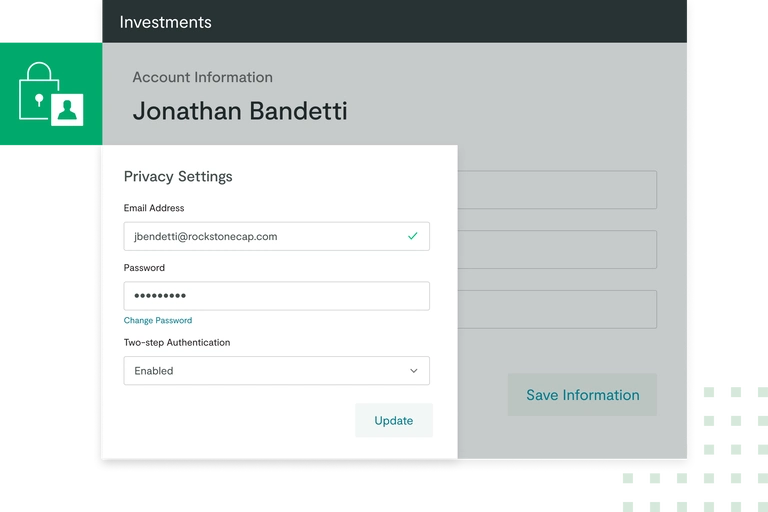
Task: Click the Password field label
Action: pyautogui.click(x=144, y=268)
